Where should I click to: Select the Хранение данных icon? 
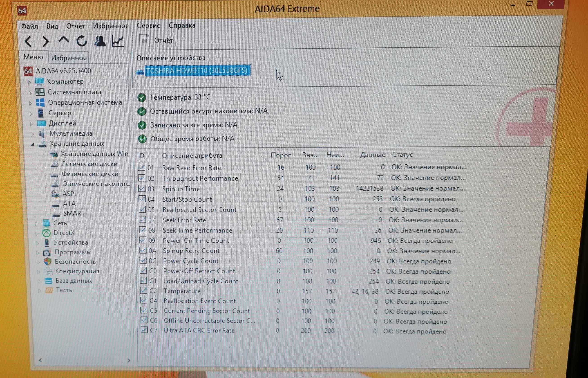43,144
